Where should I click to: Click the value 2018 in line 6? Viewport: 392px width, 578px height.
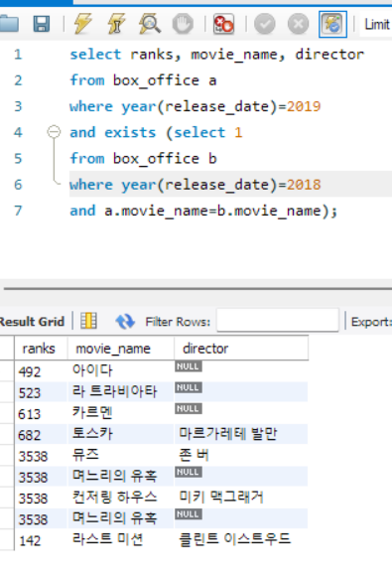coord(304,185)
